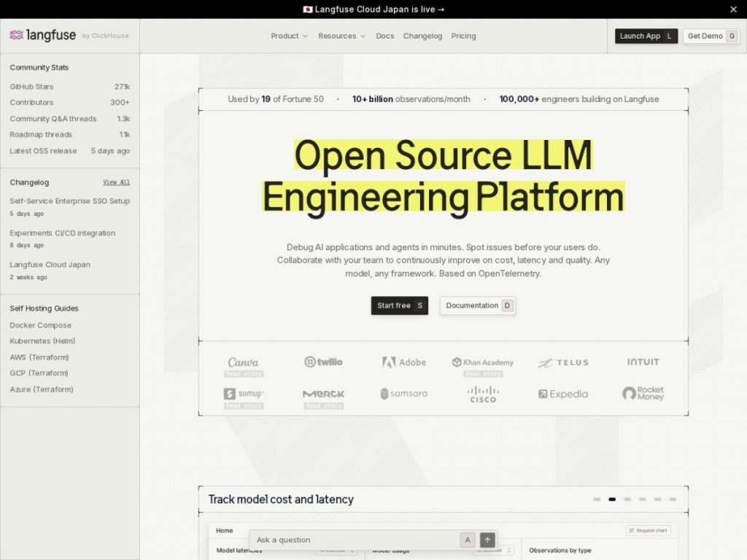Open the Azure (Terraform) guide

click(42, 389)
